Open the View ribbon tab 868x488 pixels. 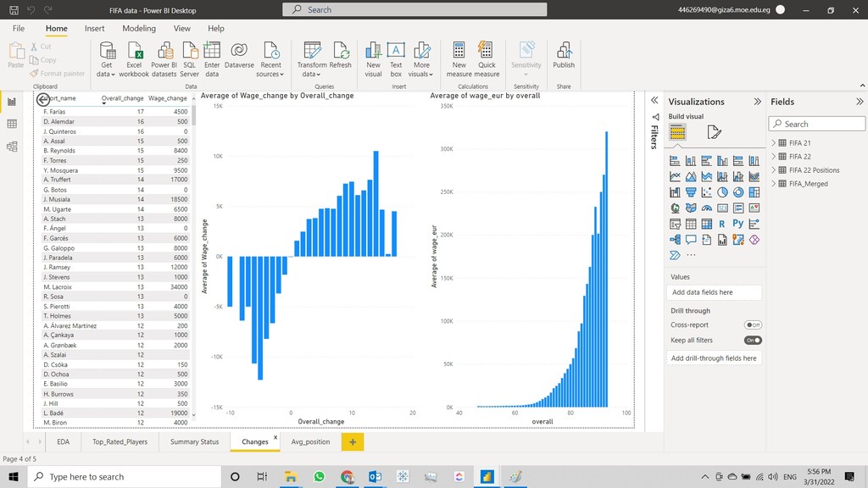(x=181, y=28)
